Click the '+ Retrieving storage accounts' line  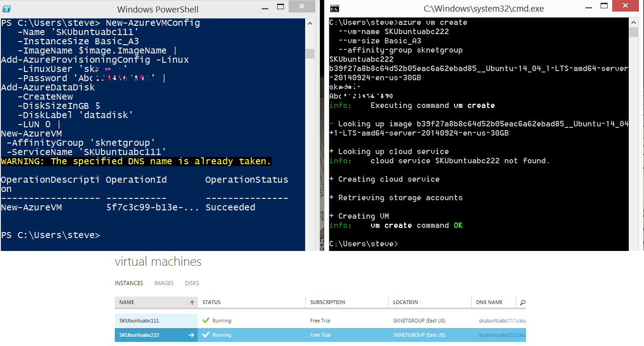pos(396,198)
